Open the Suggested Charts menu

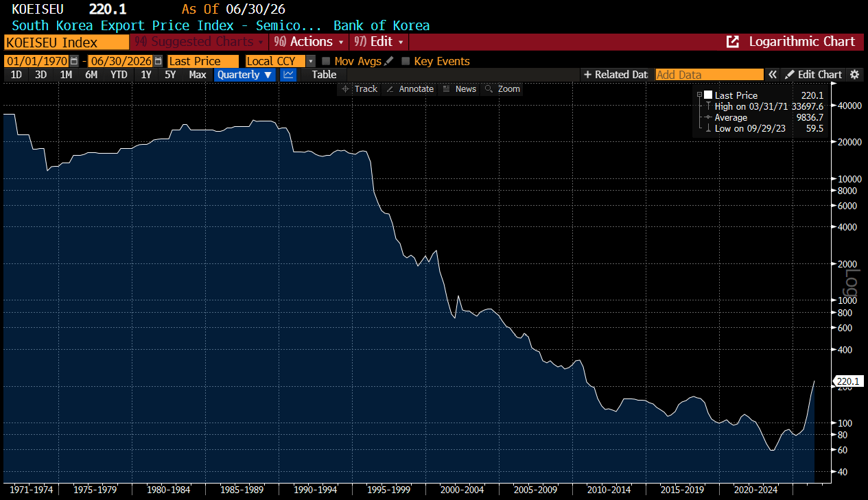coord(199,42)
